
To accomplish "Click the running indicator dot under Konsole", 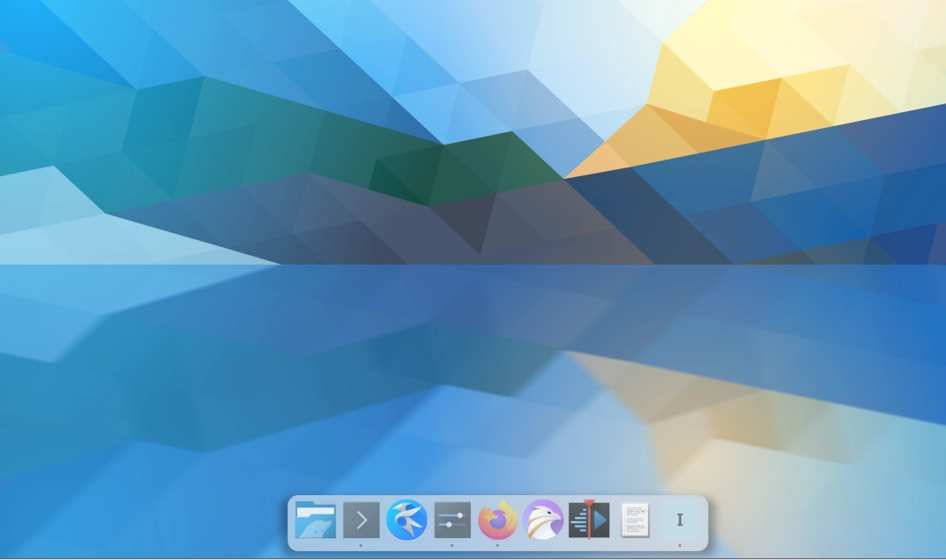I will 361,545.
